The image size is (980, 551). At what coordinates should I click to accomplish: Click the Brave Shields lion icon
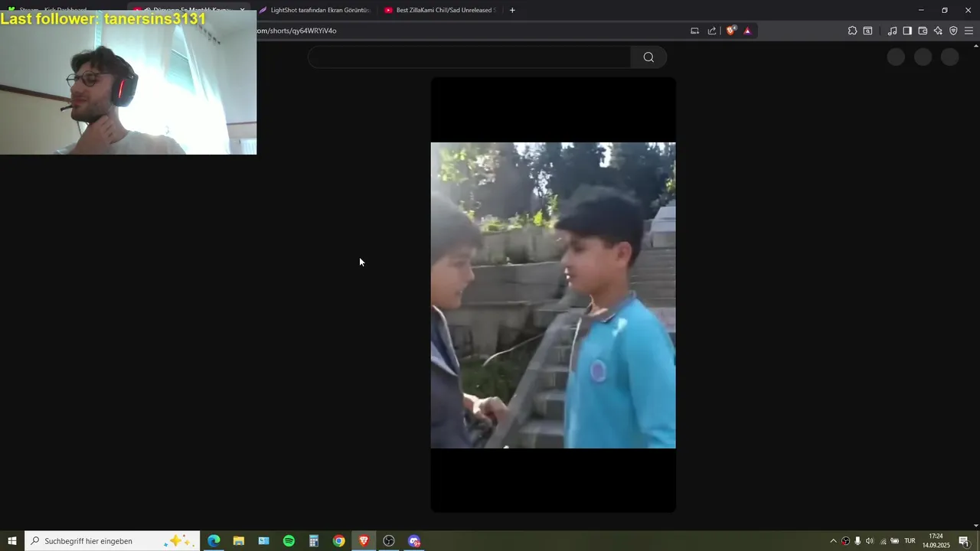(x=731, y=31)
